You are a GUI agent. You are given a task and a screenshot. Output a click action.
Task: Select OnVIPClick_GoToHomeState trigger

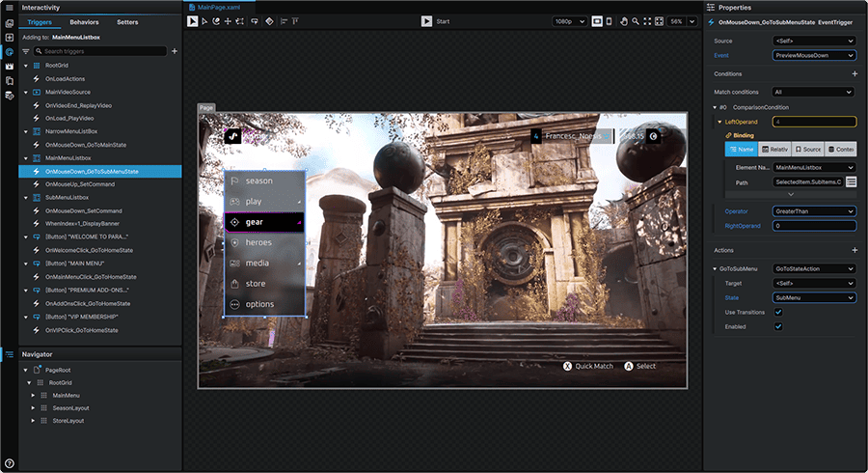(x=81, y=330)
